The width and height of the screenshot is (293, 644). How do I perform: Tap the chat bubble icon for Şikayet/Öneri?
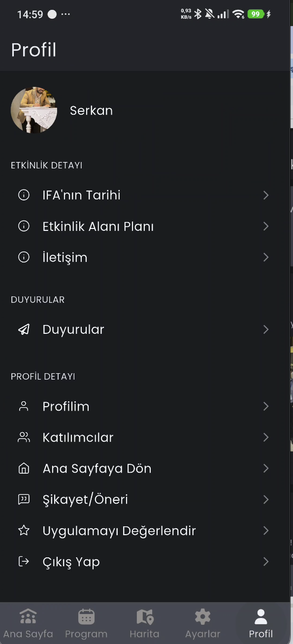click(24, 499)
